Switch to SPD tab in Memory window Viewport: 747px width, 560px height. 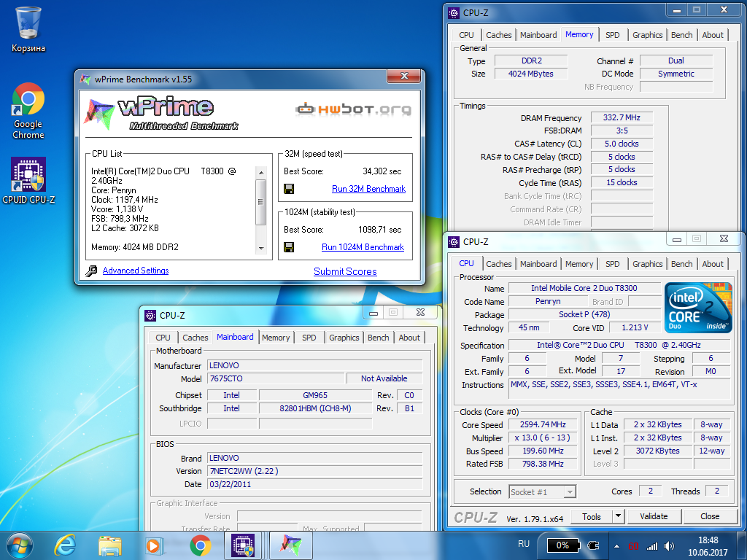613,35
